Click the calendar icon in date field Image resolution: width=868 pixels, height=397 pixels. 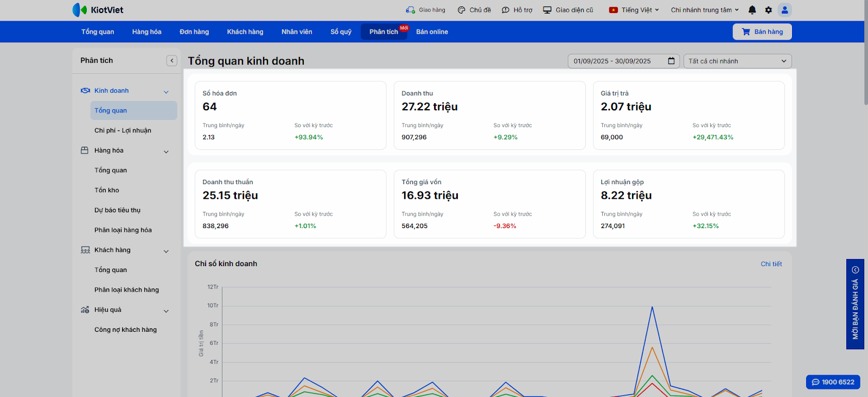[671, 61]
